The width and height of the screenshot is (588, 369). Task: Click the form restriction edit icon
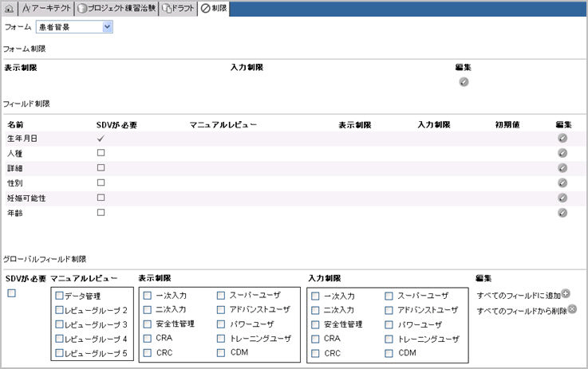464,81
